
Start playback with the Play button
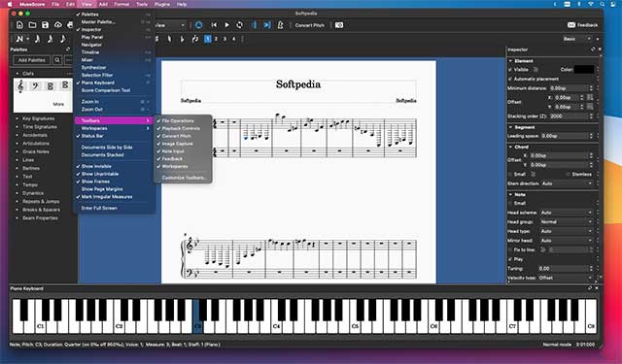226,25
